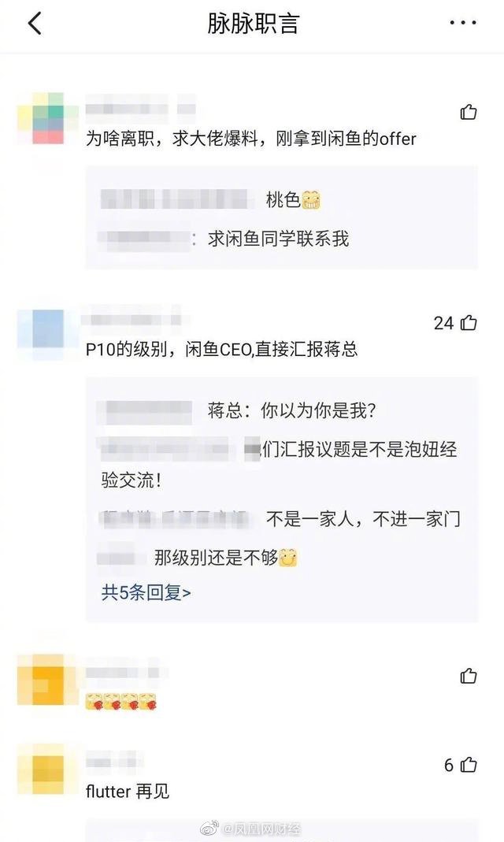Open the three-dot more options menu
Viewport: 504px width, 842px height.
coord(463,23)
